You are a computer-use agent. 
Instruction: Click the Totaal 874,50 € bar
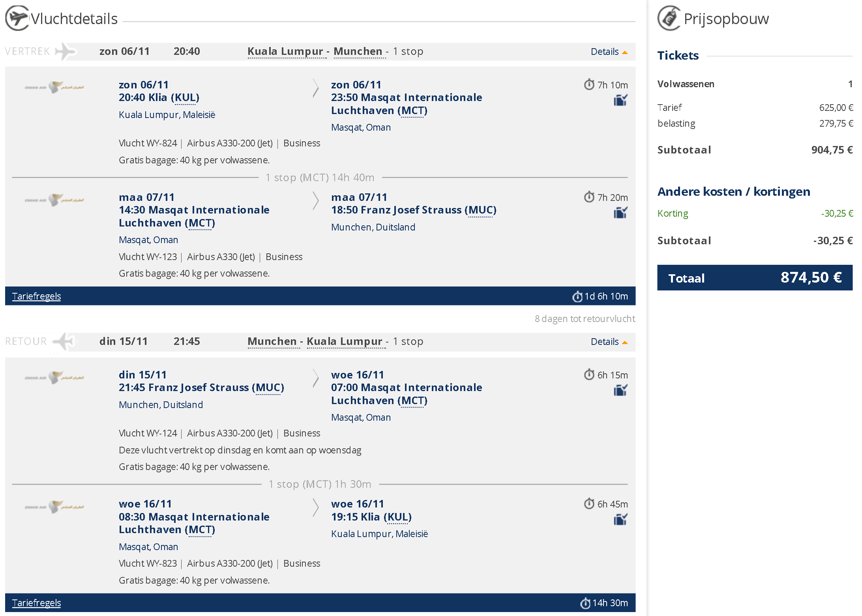pos(755,278)
